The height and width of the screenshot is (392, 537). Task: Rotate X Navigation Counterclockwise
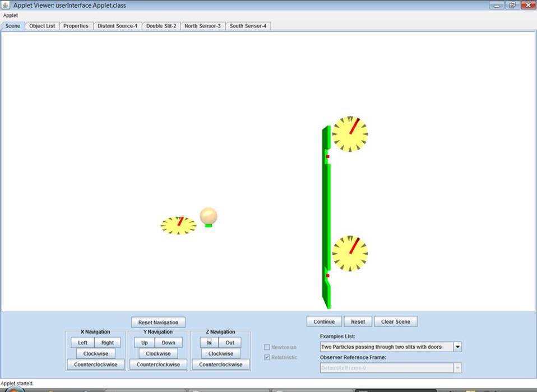click(95, 365)
